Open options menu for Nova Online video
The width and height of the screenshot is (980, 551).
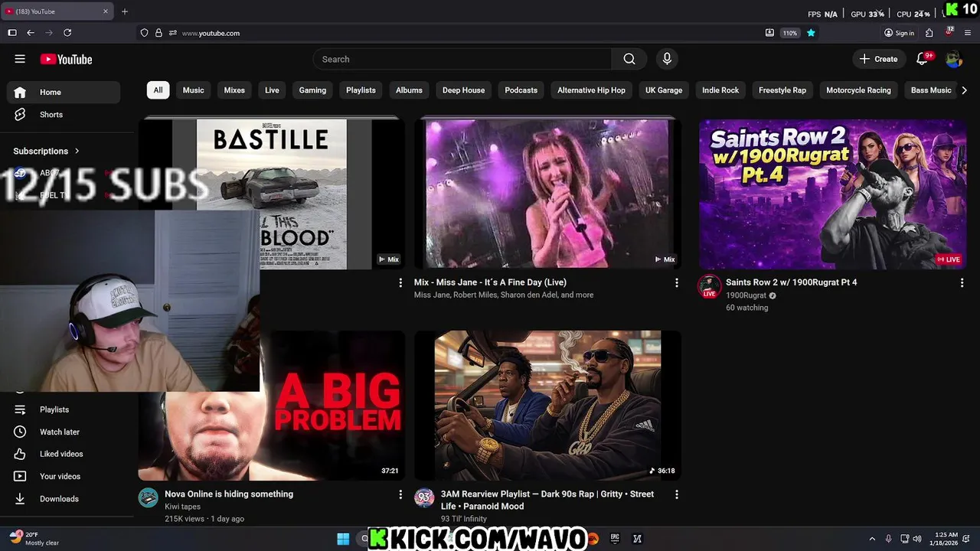(x=400, y=495)
